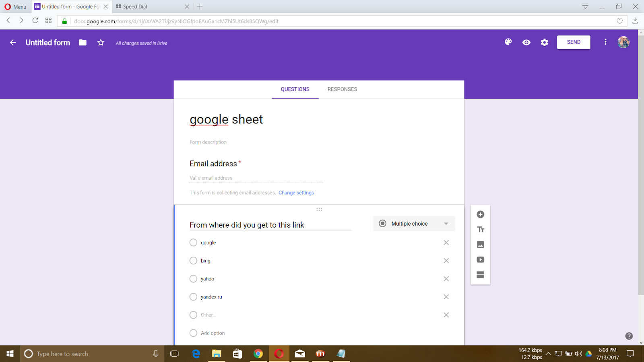Image resolution: width=644 pixels, height=362 pixels.
Task: Click the SEND button
Action: 574,42
